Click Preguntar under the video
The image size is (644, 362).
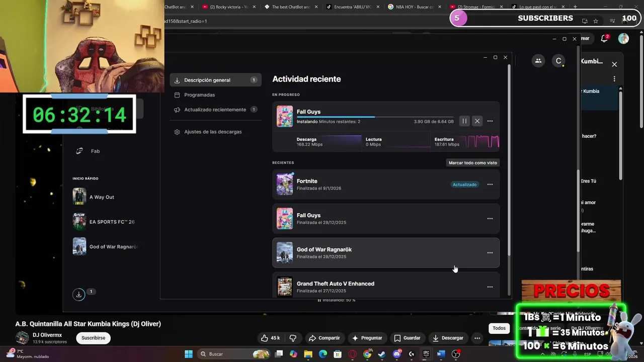367,338
